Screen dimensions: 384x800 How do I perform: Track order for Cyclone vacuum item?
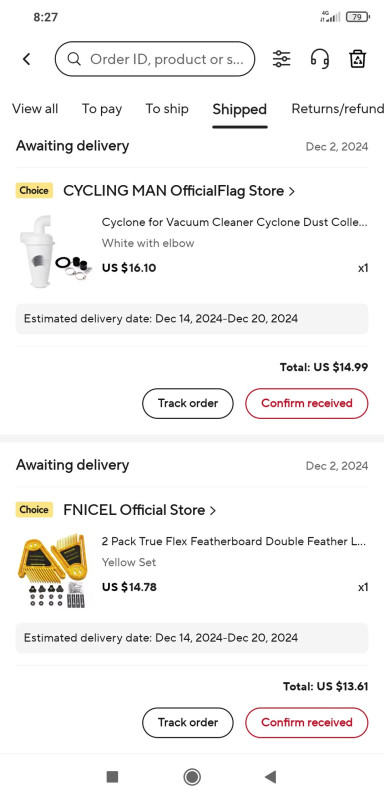click(188, 403)
